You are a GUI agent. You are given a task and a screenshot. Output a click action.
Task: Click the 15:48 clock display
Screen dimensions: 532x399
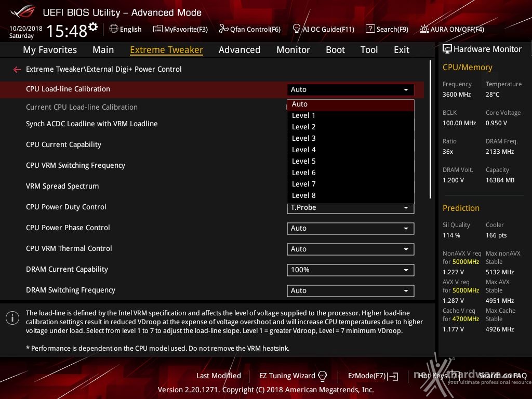[x=67, y=31]
